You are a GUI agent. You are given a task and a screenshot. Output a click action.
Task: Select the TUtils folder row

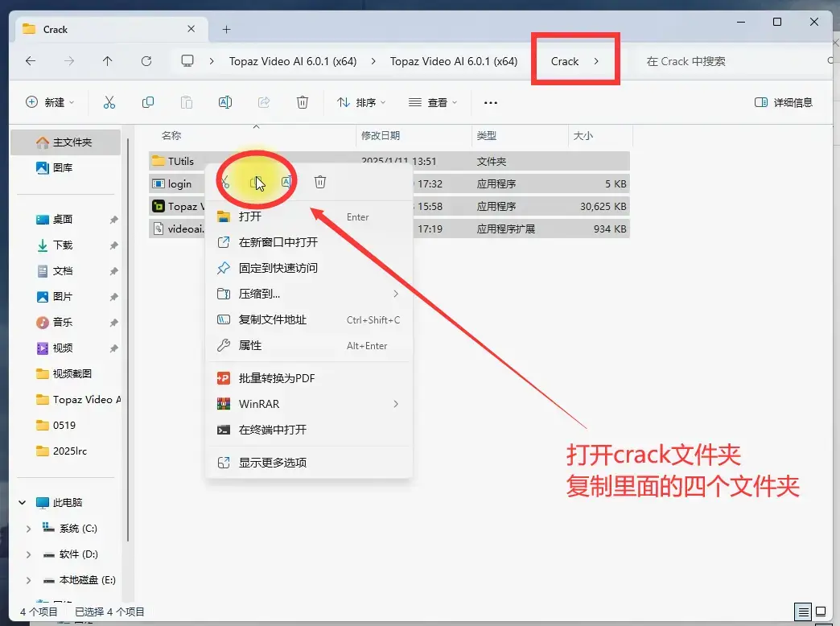[389, 161]
